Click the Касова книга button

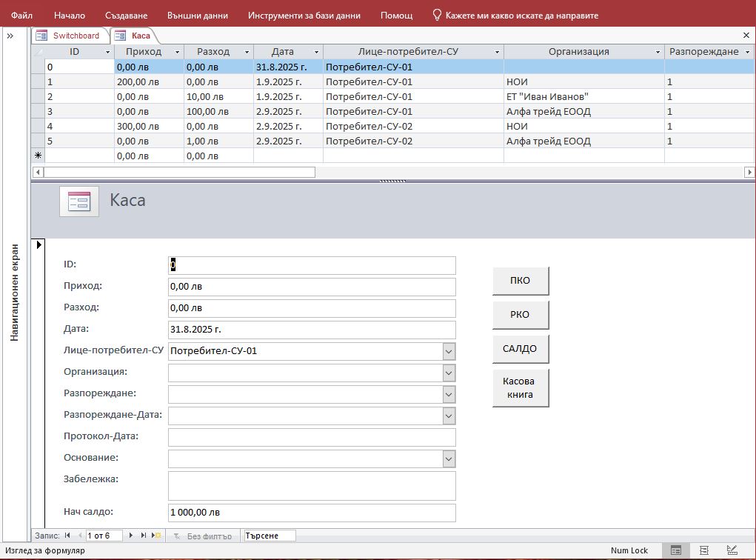[520, 388]
